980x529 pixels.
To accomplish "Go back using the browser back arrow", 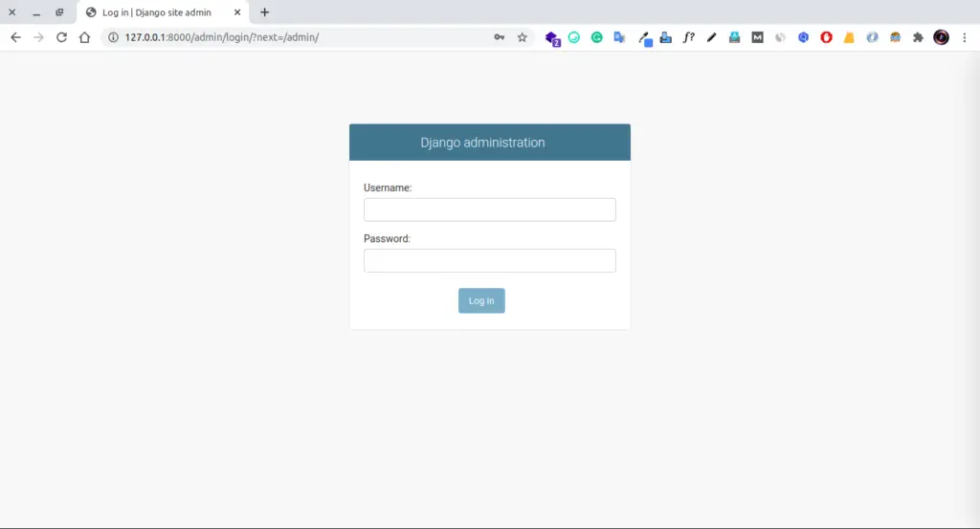I will point(15,37).
